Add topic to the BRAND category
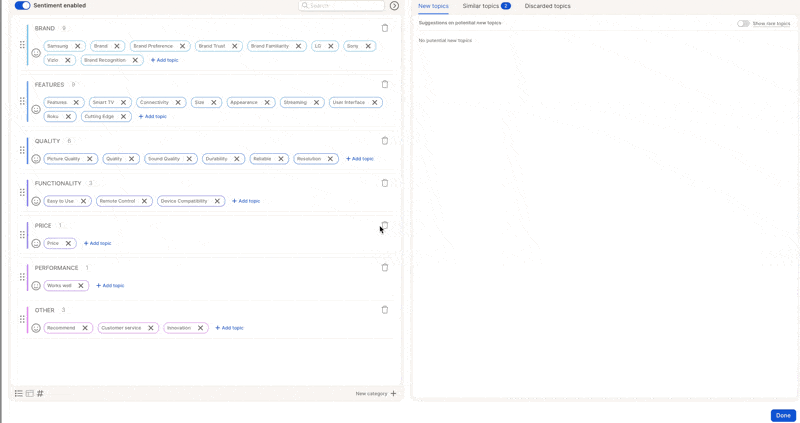The width and height of the screenshot is (800, 423). pyautogui.click(x=164, y=60)
